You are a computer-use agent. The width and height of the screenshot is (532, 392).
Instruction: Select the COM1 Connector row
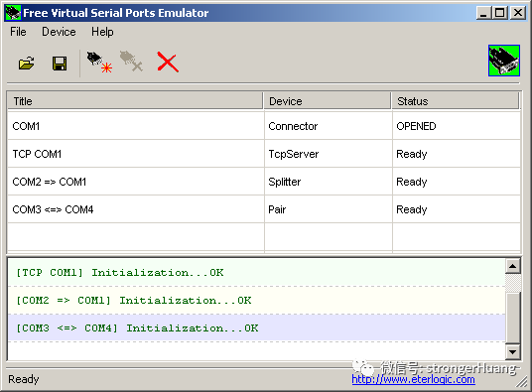pos(264,126)
